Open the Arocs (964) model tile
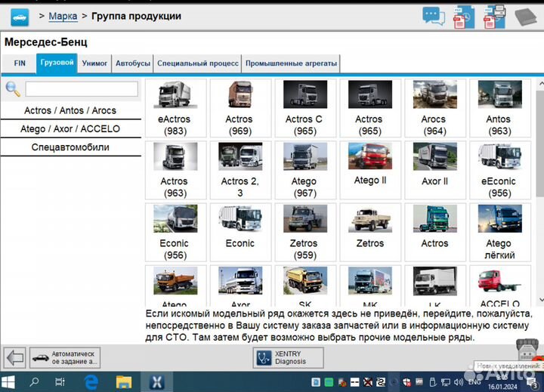 [x=435, y=108]
